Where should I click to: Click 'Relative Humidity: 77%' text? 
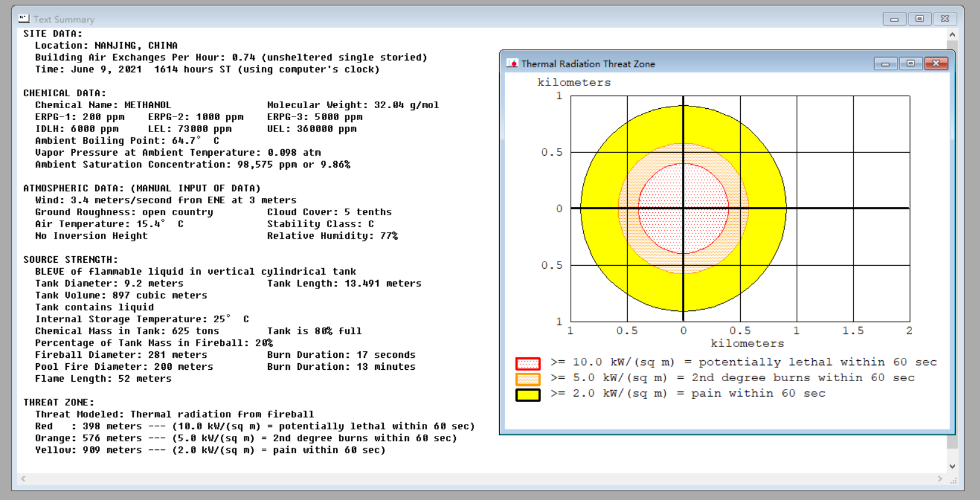click(333, 236)
